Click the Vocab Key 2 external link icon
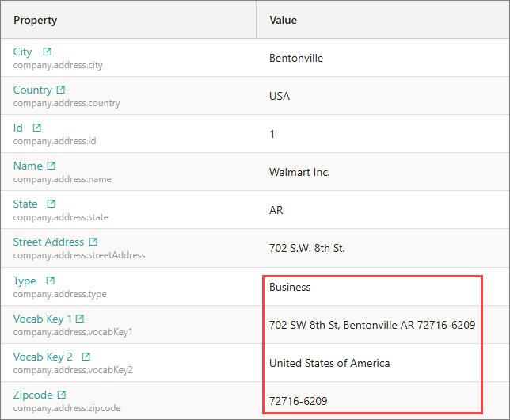 86,357
